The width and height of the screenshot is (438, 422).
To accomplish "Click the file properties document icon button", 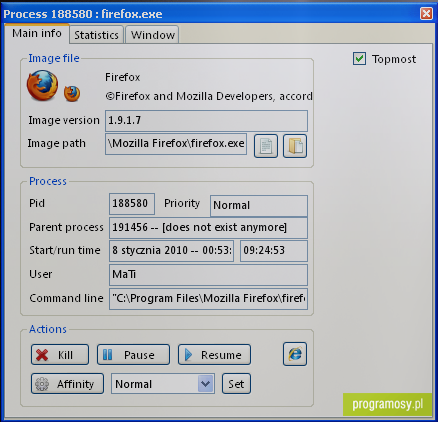I will [266, 146].
